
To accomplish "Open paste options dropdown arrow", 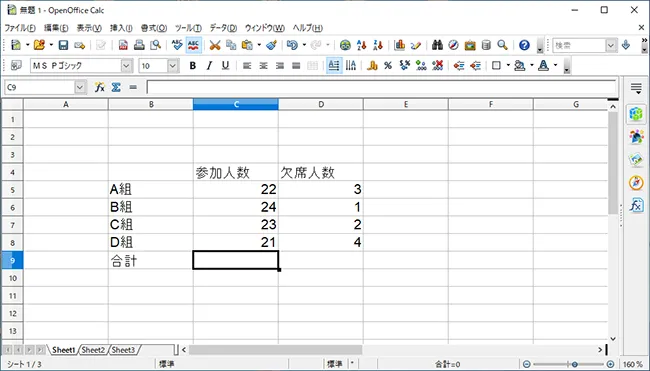I will tap(259, 45).
